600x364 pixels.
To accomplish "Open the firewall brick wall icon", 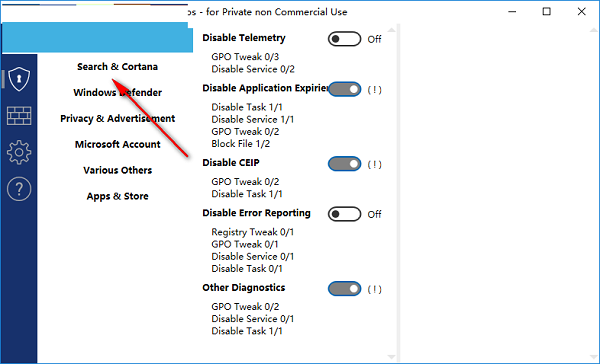I will pos(19,116).
